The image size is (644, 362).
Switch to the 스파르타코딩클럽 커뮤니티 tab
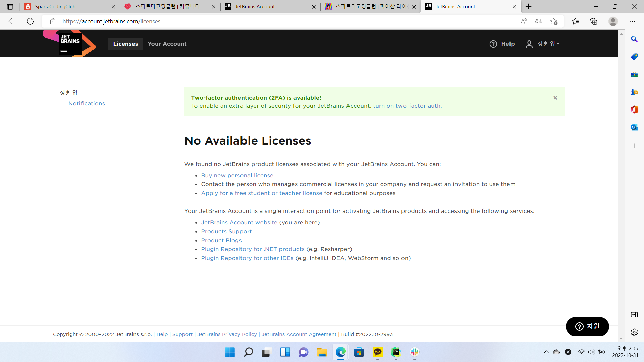(170, 7)
